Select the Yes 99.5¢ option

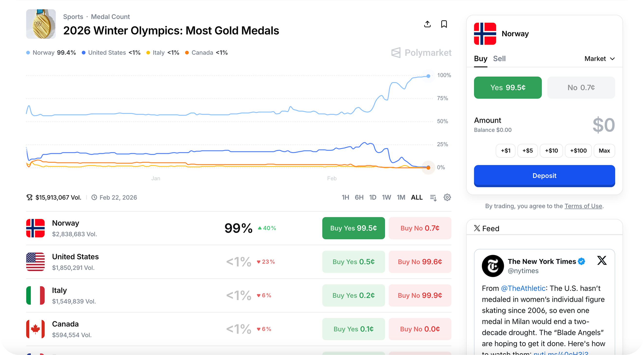point(508,87)
